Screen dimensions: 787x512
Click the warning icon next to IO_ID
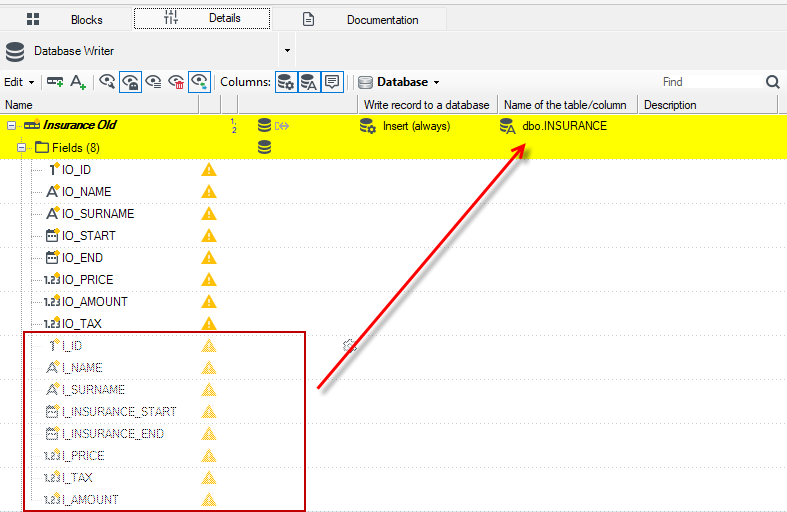(x=209, y=170)
